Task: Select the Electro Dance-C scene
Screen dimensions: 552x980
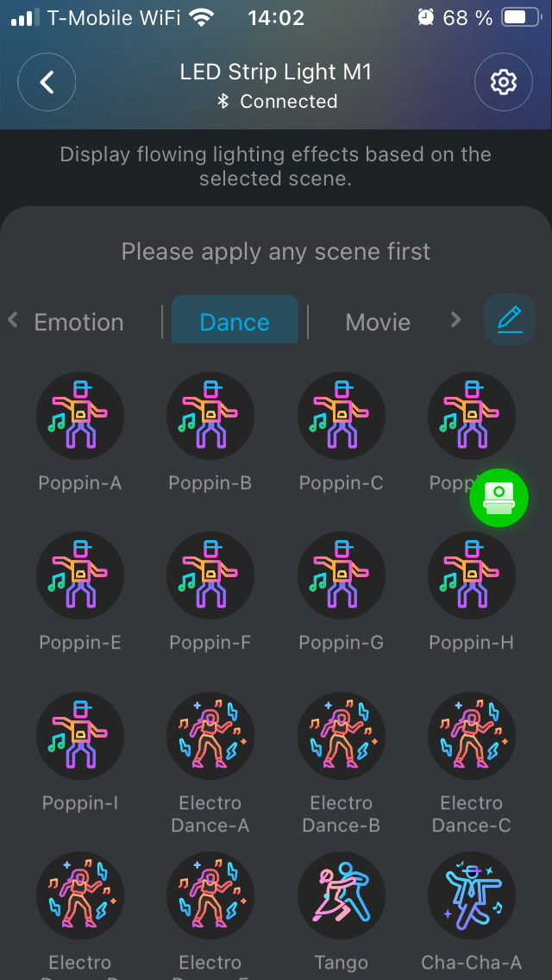Action: [x=472, y=735]
